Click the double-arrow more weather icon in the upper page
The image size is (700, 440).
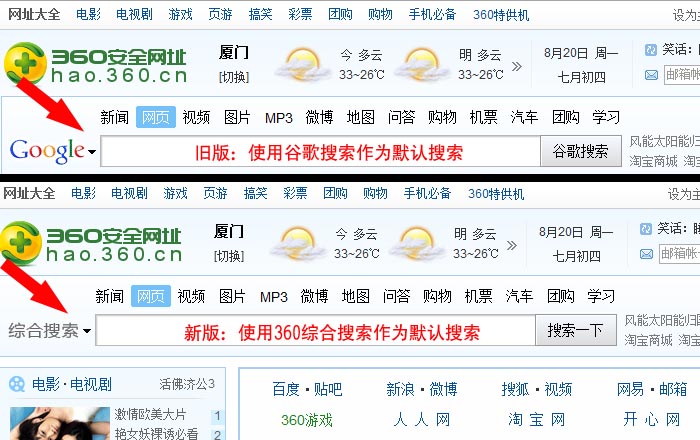point(517,67)
